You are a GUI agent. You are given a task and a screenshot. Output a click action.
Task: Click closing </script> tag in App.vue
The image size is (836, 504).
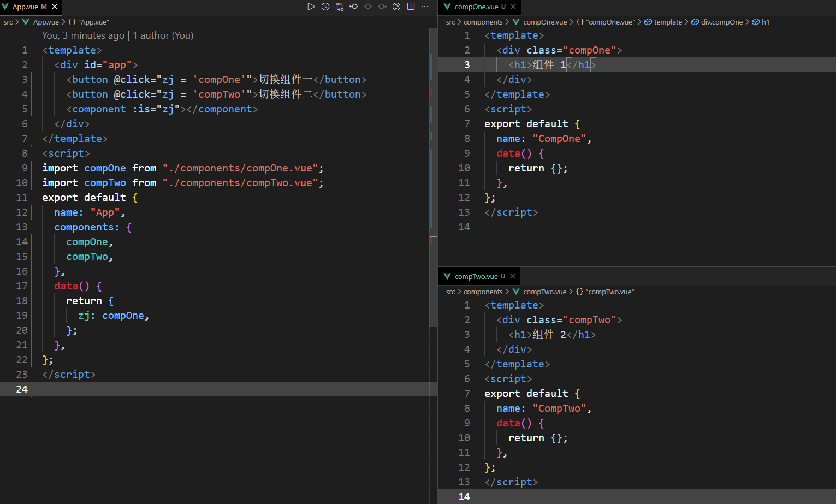pyautogui.click(x=69, y=375)
